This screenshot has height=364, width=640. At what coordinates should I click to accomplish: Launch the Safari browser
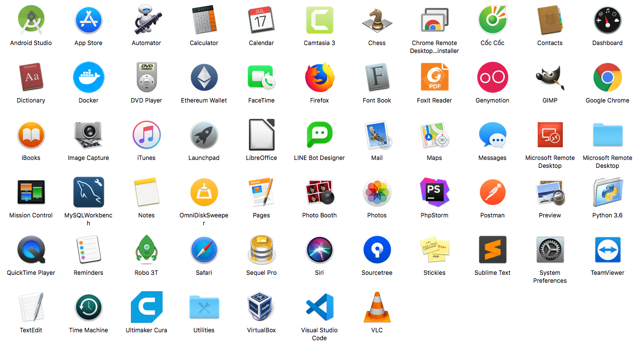coord(204,250)
